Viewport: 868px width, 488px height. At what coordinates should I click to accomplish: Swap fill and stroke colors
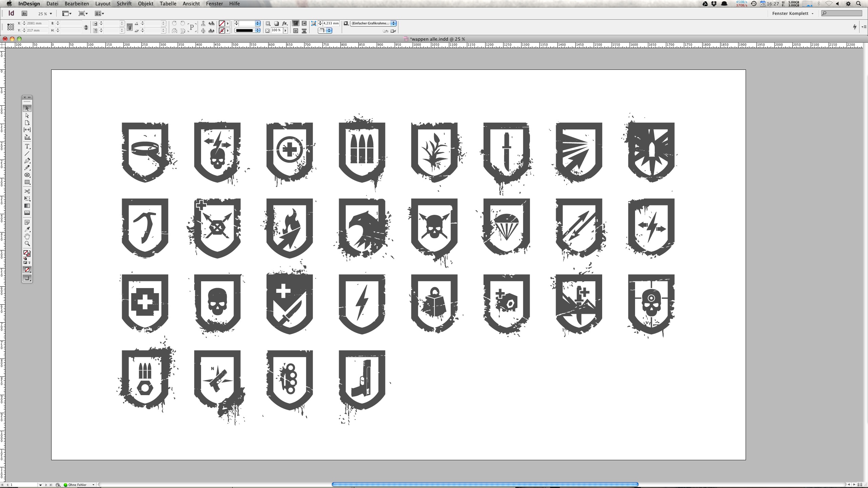click(x=31, y=251)
